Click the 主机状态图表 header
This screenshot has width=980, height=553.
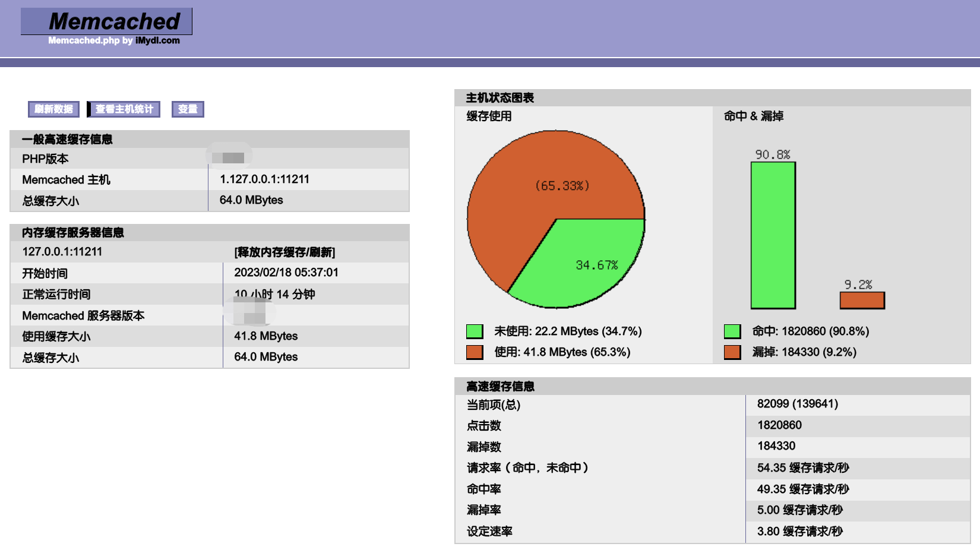499,97
